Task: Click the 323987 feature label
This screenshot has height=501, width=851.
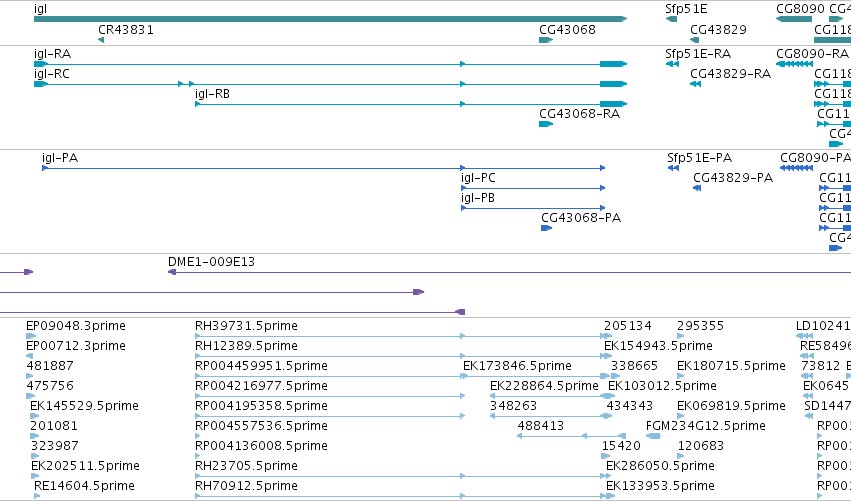Action: (54, 446)
